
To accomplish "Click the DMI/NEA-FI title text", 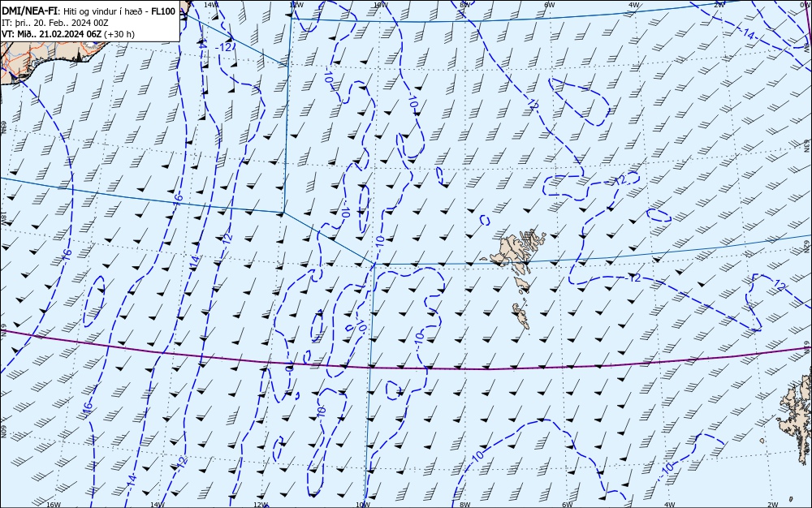I will 29,11.
